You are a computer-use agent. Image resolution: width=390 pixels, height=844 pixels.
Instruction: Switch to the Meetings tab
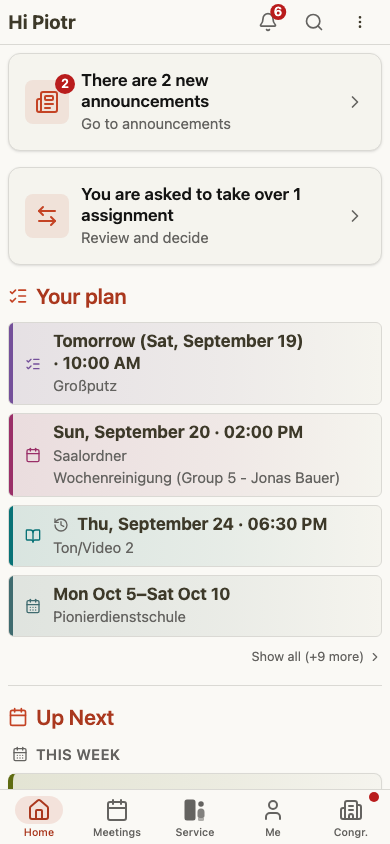(x=117, y=817)
